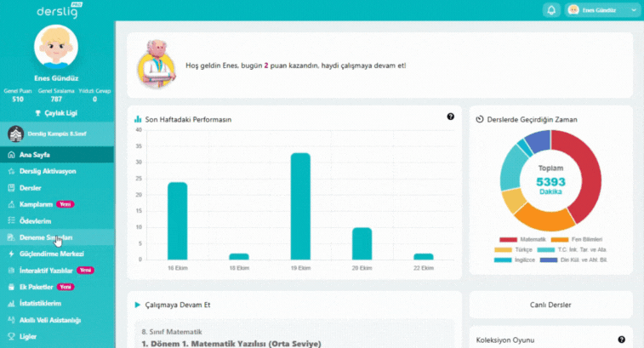Toggle the Matematik legend entry

(x=521, y=240)
